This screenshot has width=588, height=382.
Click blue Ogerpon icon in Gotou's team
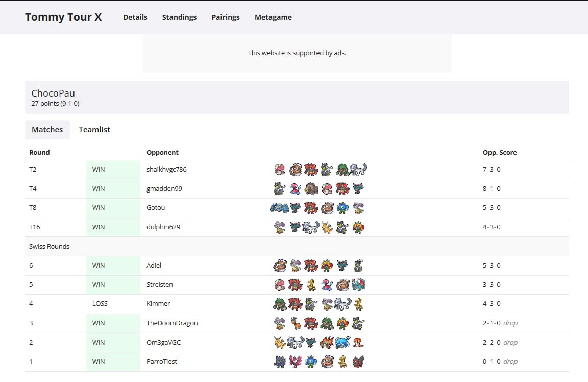pyautogui.click(x=342, y=208)
